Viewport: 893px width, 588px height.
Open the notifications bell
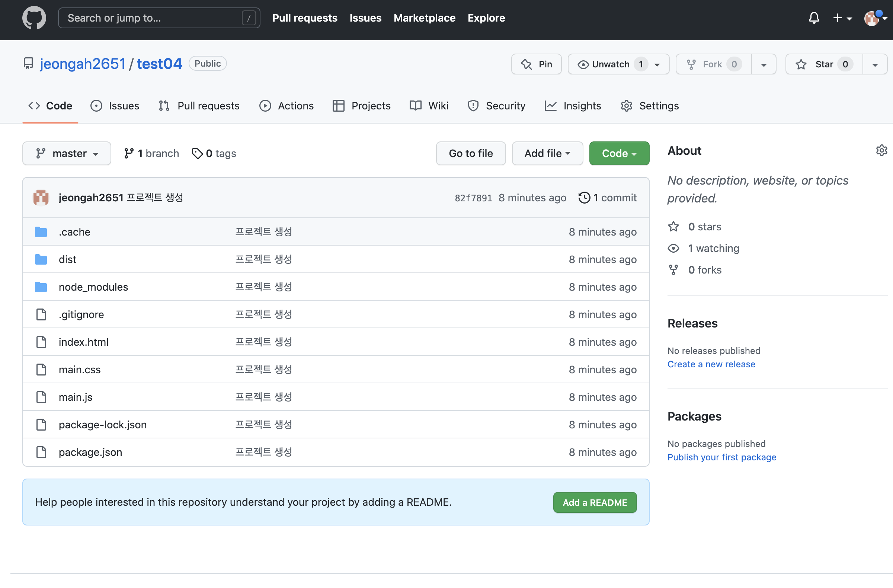pyautogui.click(x=813, y=17)
